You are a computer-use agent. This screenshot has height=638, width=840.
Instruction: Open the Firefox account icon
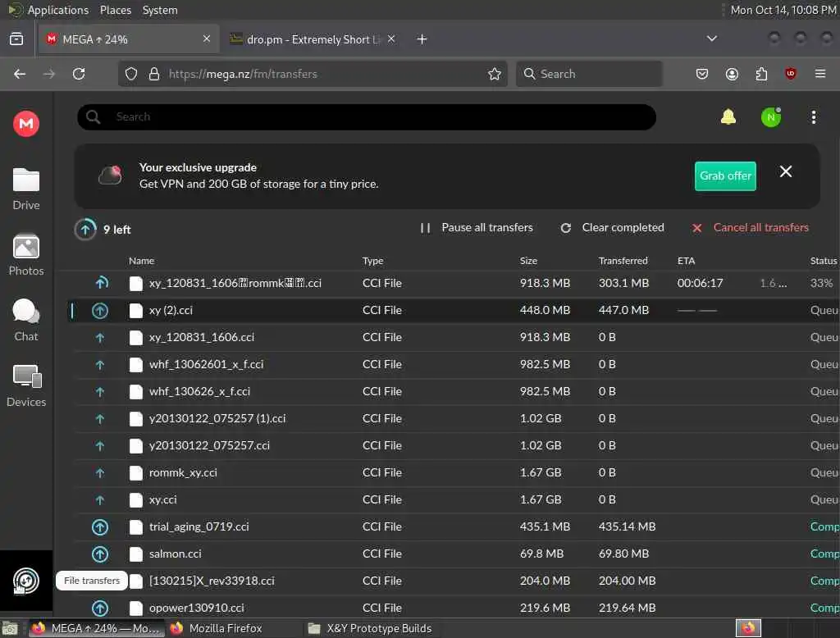pyautogui.click(x=732, y=74)
